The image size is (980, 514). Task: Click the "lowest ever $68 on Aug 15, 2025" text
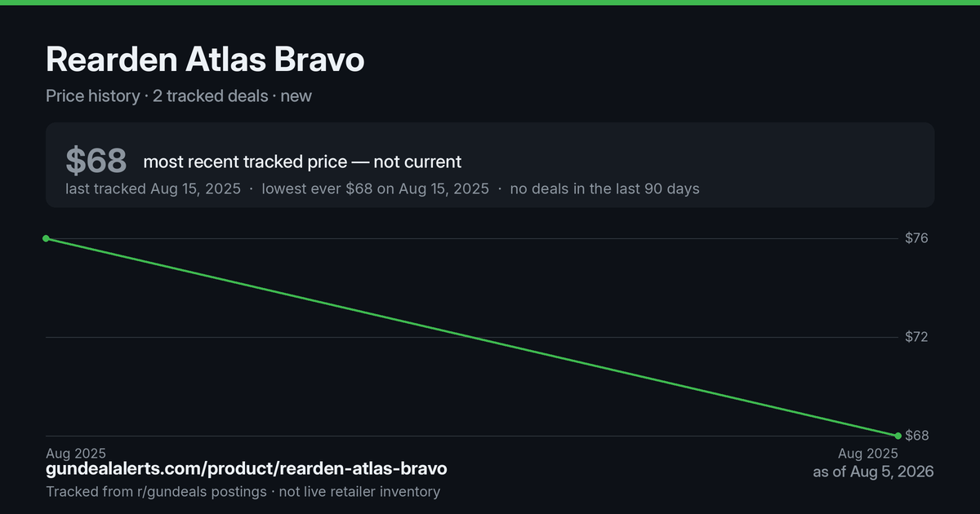(375, 188)
